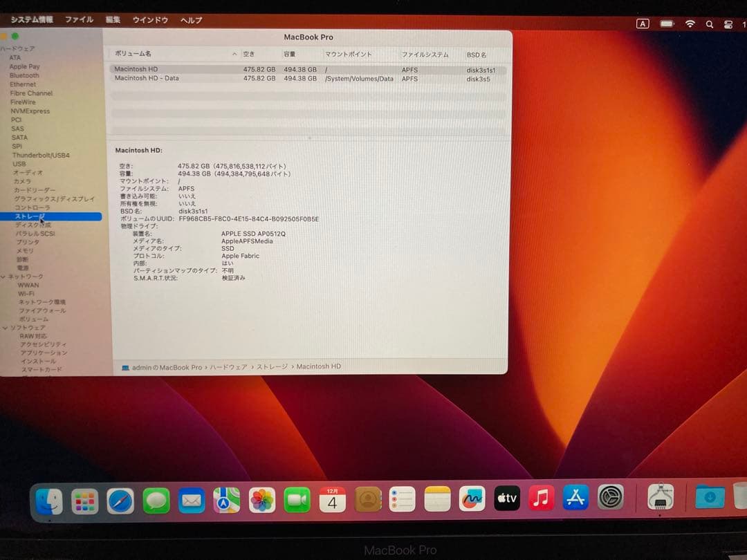Open Safari from the Dock

pos(120,499)
